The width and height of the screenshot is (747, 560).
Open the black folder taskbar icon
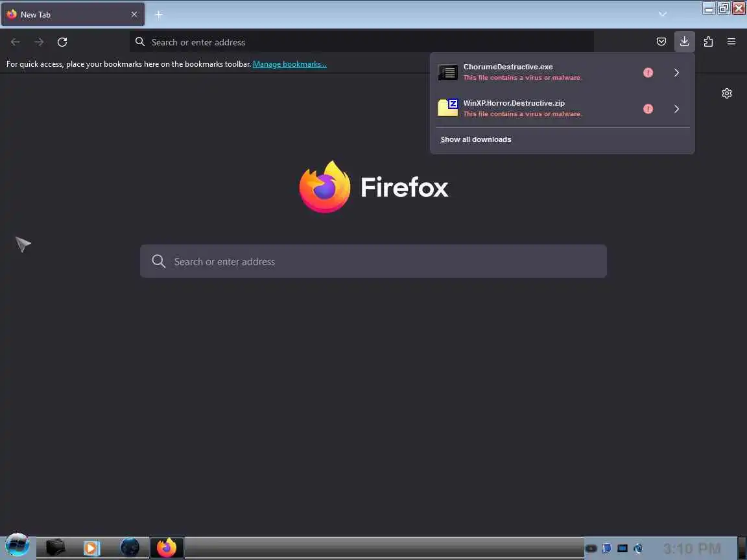(x=55, y=548)
